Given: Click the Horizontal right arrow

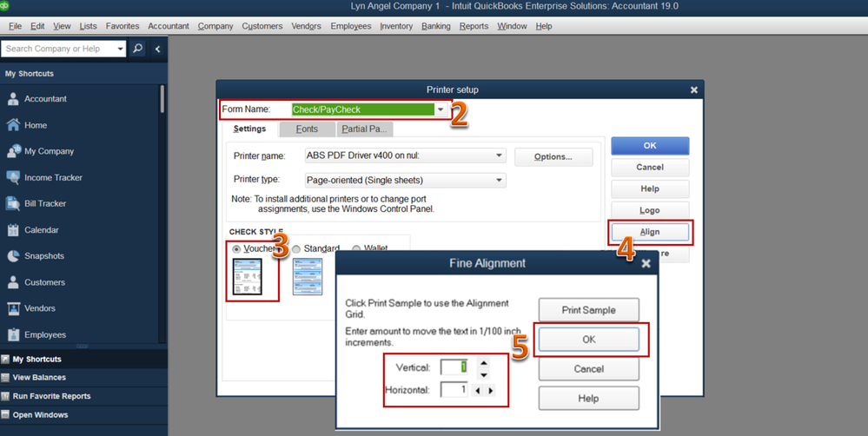Looking at the screenshot, I should 490,391.
